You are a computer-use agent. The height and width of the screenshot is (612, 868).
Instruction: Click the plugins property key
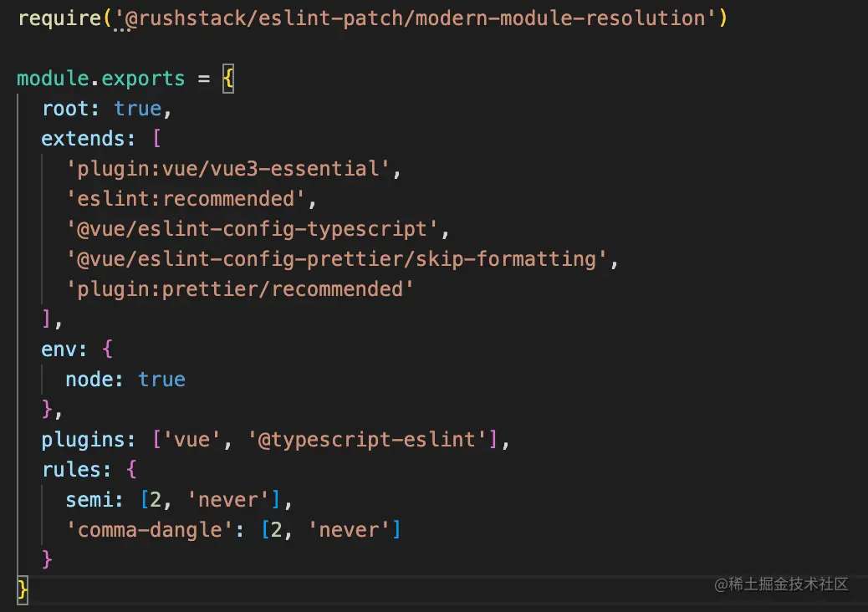83,440
